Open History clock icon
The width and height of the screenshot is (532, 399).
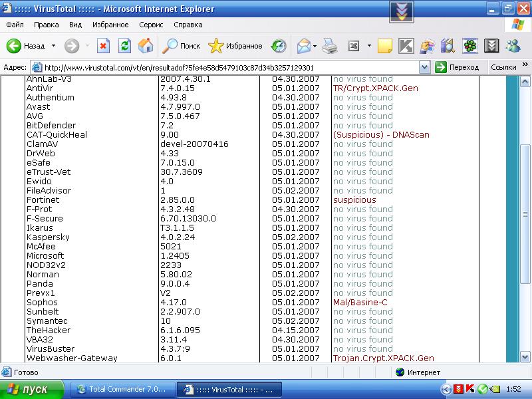[279, 46]
